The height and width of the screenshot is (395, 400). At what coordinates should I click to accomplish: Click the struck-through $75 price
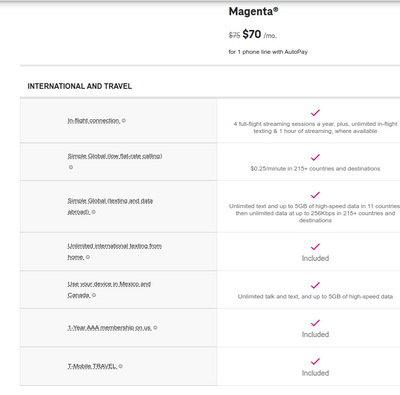click(234, 35)
